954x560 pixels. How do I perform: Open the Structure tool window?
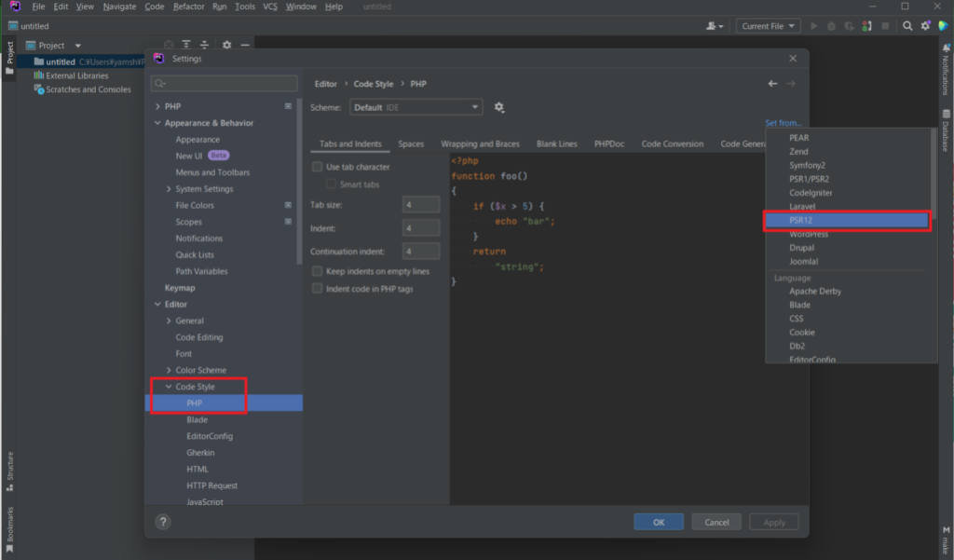[9, 466]
